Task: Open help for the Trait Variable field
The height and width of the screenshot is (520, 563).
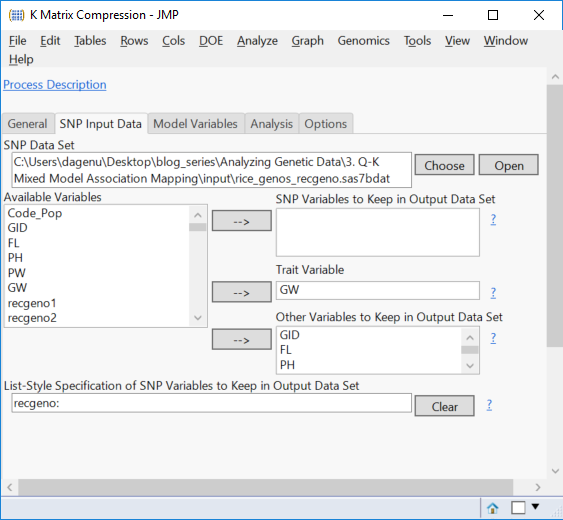Action: (x=493, y=293)
